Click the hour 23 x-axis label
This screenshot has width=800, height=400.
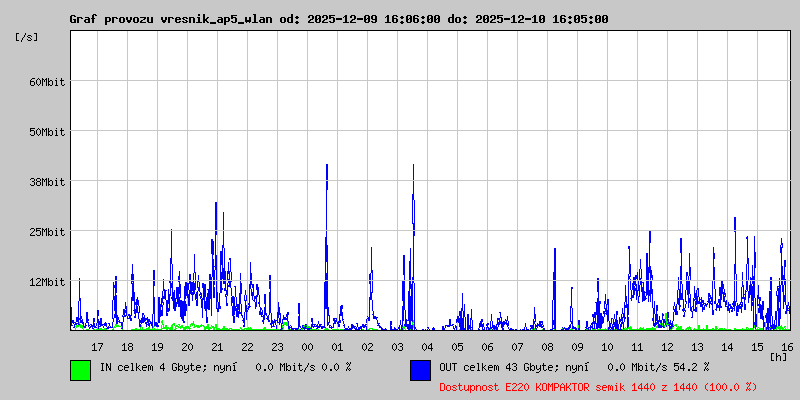(278, 347)
